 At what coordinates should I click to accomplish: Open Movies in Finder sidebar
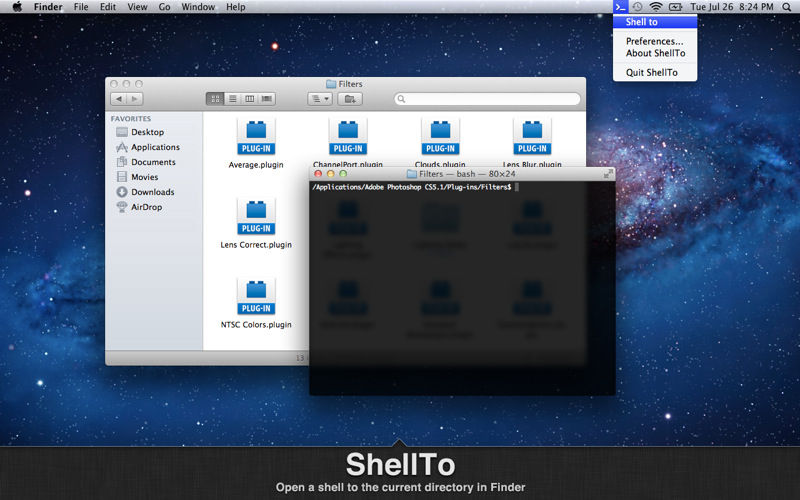[x=137, y=177]
